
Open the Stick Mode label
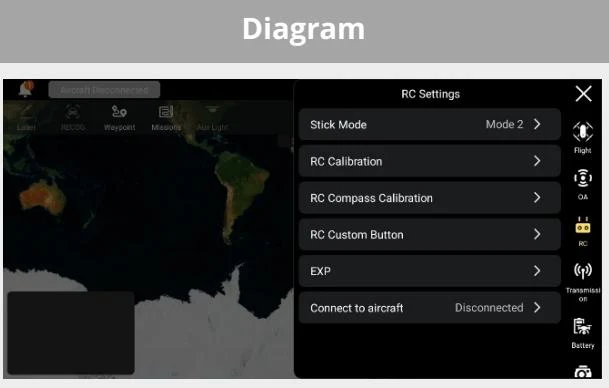point(338,125)
